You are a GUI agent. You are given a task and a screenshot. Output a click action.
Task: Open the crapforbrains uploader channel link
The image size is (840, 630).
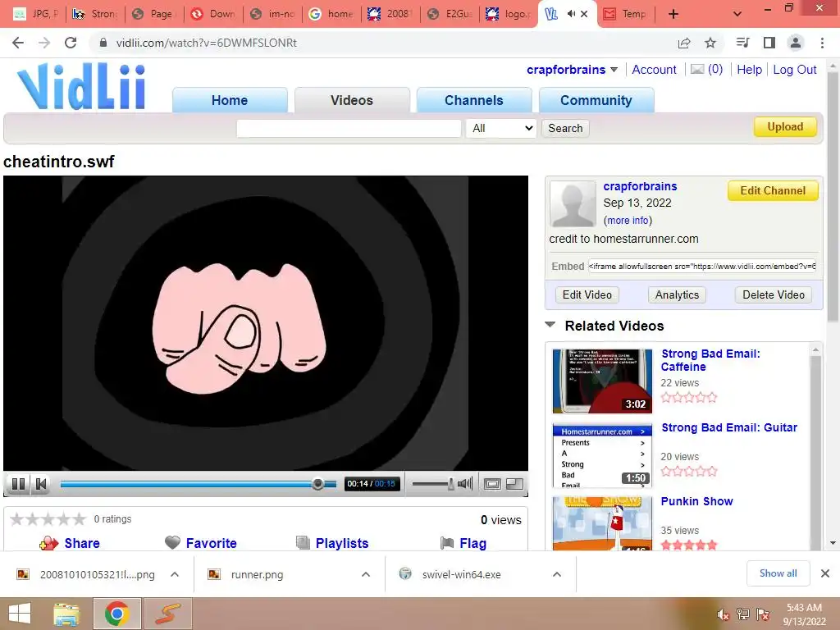point(640,186)
